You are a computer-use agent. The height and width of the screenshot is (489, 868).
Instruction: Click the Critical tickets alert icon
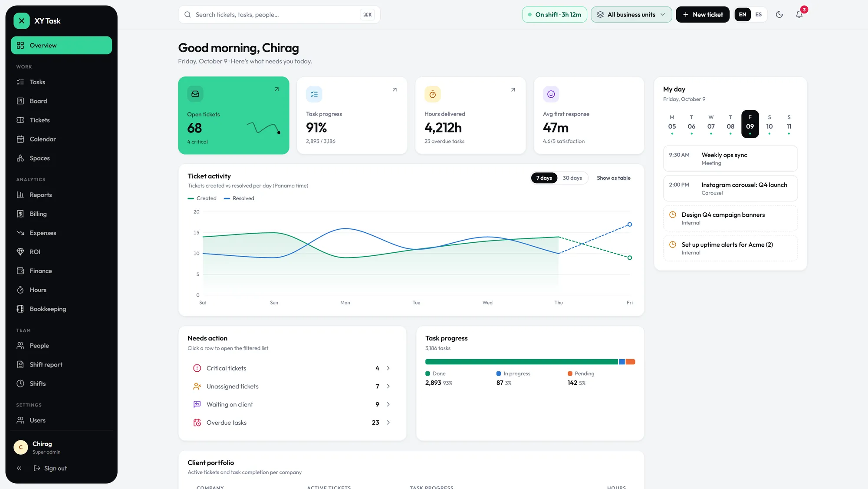pos(197,368)
